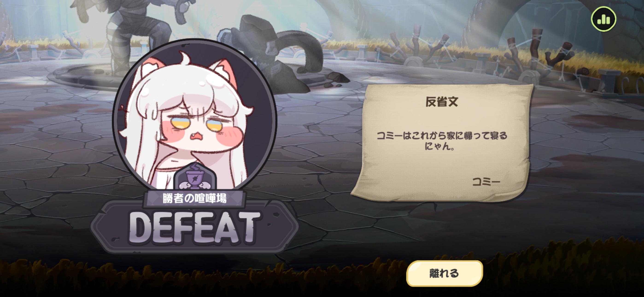Click the letter T in DEFEAT

point(246,227)
